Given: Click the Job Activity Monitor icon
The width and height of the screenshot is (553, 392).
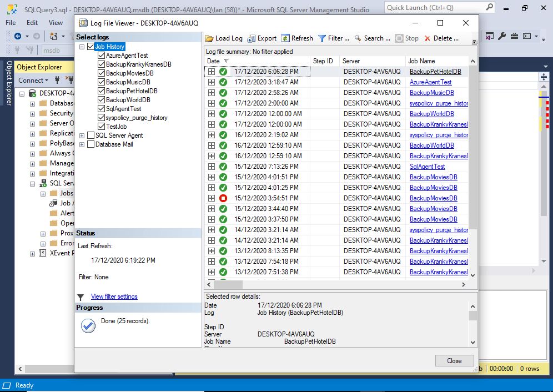Looking at the screenshot, I should tap(53, 203).
